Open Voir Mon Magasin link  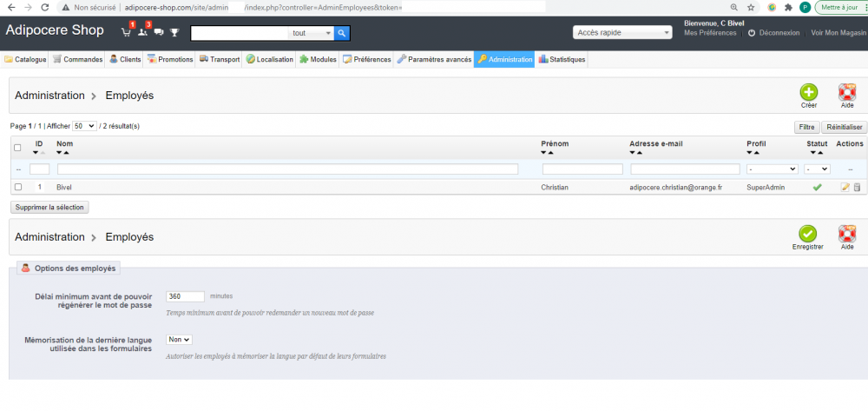click(838, 33)
